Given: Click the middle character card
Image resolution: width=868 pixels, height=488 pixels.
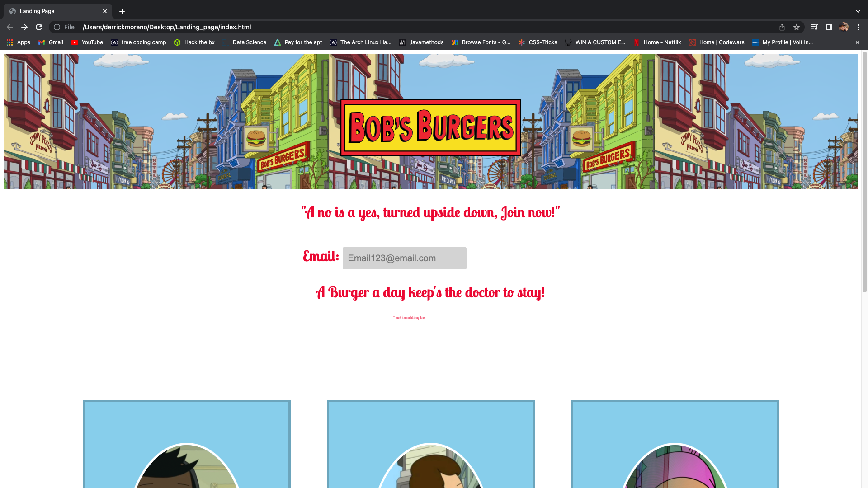Looking at the screenshot, I should (x=430, y=444).
